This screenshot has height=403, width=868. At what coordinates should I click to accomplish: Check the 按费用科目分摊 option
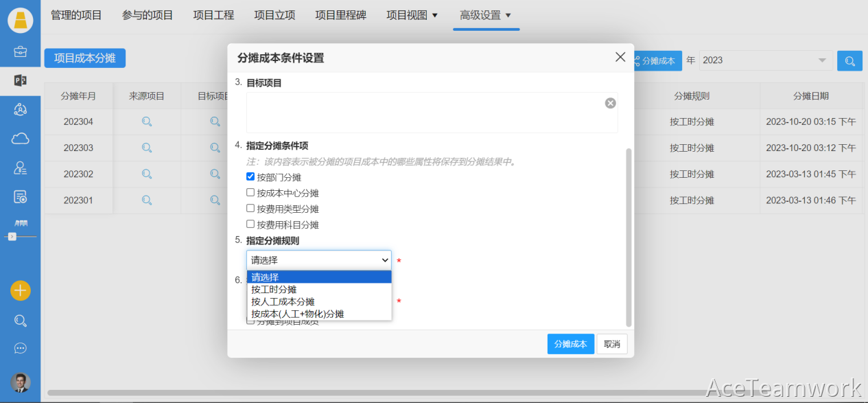point(250,224)
